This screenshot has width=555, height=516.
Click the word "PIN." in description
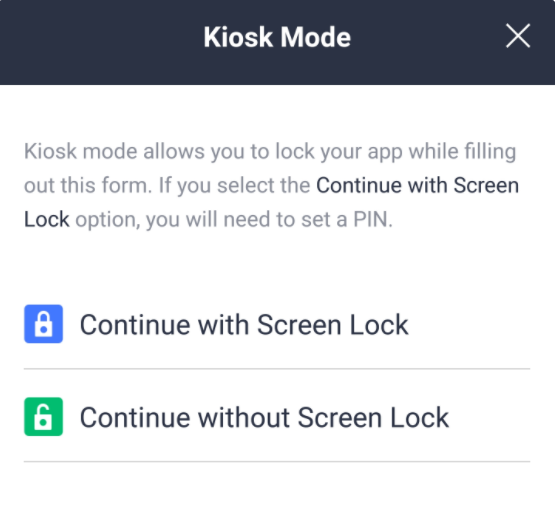pyautogui.click(x=373, y=219)
